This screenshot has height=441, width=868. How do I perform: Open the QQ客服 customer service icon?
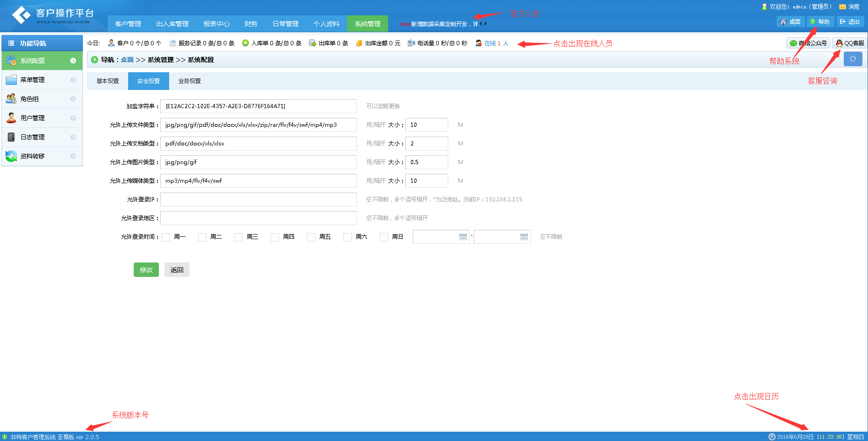(839, 43)
